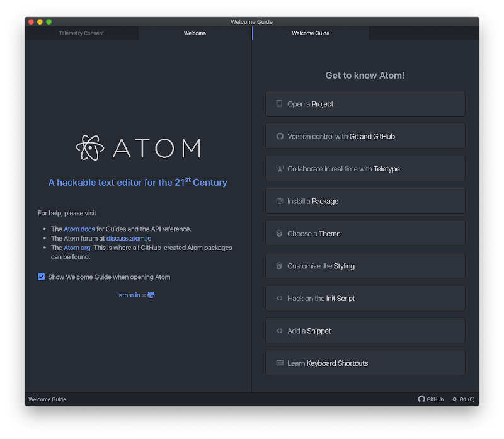Click the code icon on Hack the Init Script
This screenshot has width=504, height=439.
coord(279,298)
